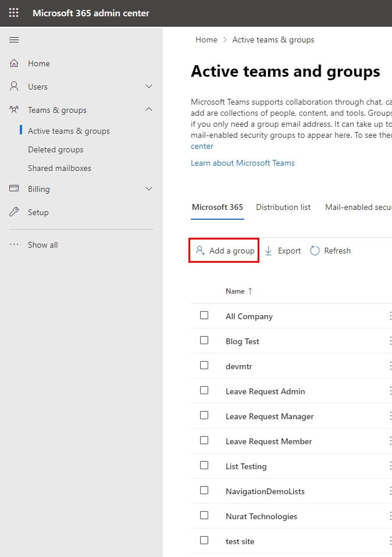Open more options for devmtr row
Image resolution: width=392 pixels, height=557 pixels.
(390, 366)
